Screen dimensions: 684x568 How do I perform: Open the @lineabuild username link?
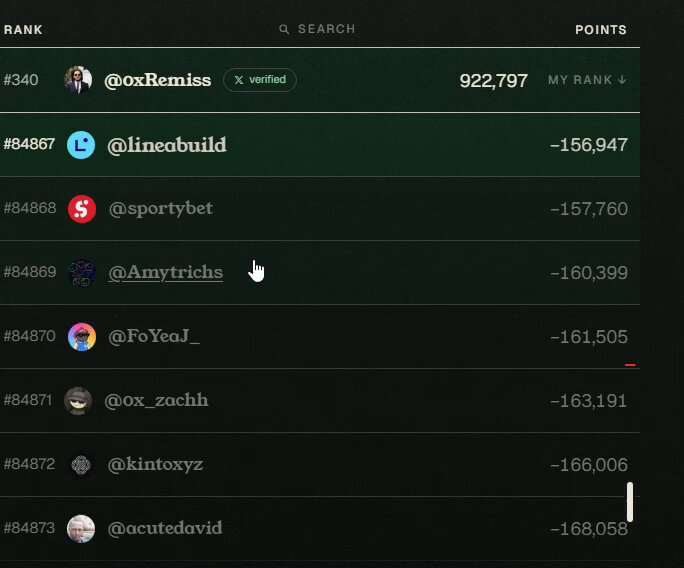(167, 145)
